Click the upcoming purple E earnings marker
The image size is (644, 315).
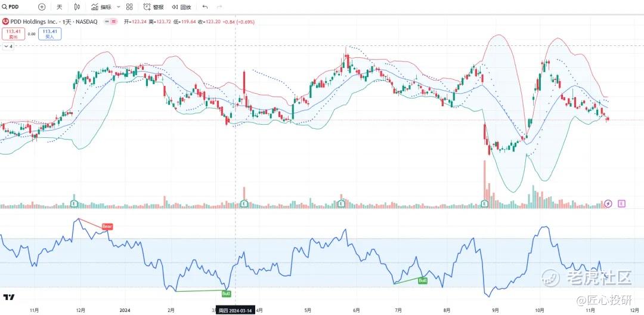[622, 203]
